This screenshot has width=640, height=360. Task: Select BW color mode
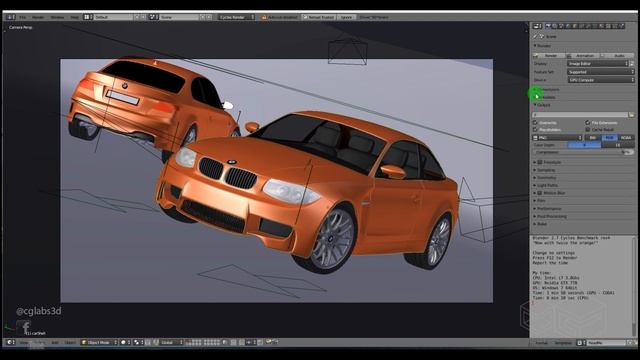pos(593,138)
